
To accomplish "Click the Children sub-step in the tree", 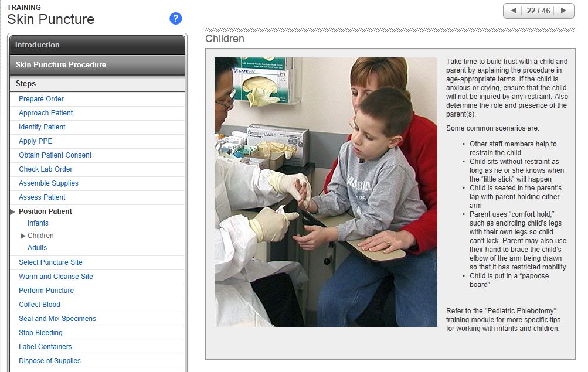I will pos(40,236).
